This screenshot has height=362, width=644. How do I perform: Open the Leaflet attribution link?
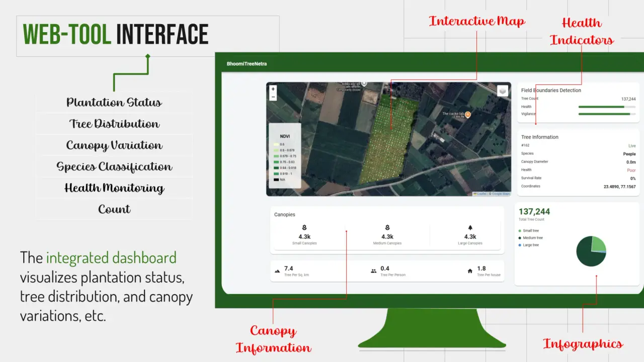(481, 194)
